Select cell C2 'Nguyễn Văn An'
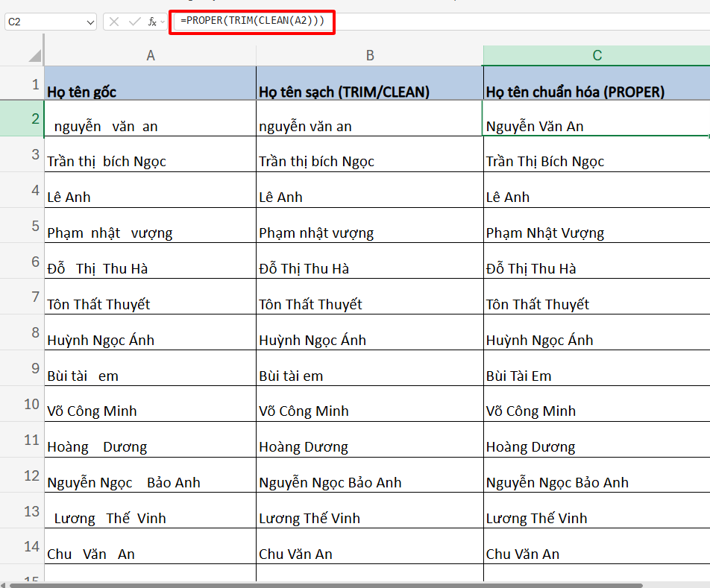The width and height of the screenshot is (710, 588). click(x=597, y=118)
